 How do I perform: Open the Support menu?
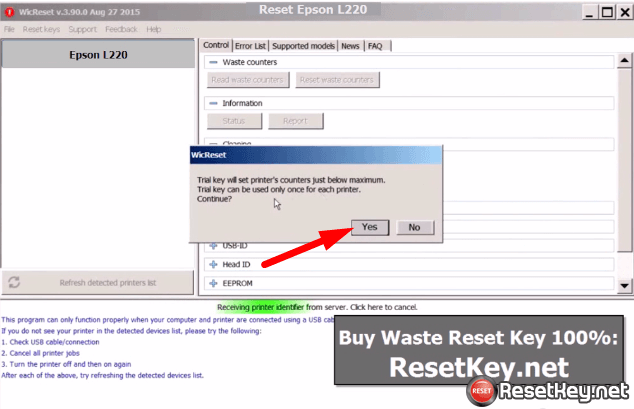tap(82, 29)
